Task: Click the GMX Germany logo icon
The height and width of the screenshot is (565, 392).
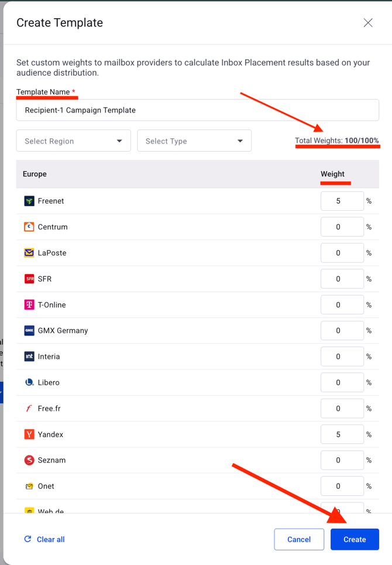Action: [29, 331]
